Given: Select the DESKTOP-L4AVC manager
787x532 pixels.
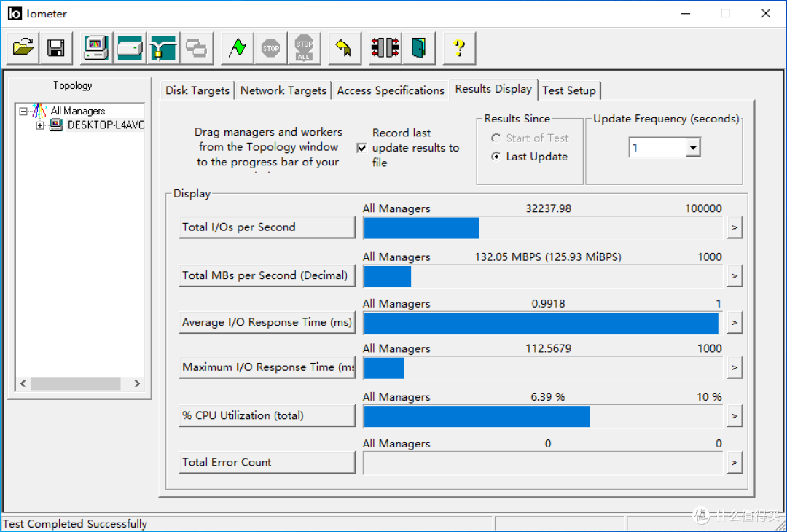Looking at the screenshot, I should (106, 125).
